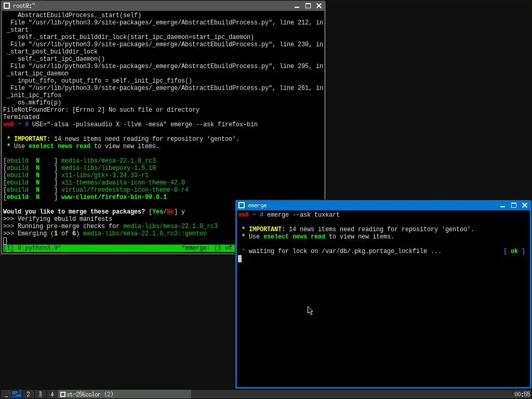Click the green 'Yes' in the merge prompt

point(157,212)
